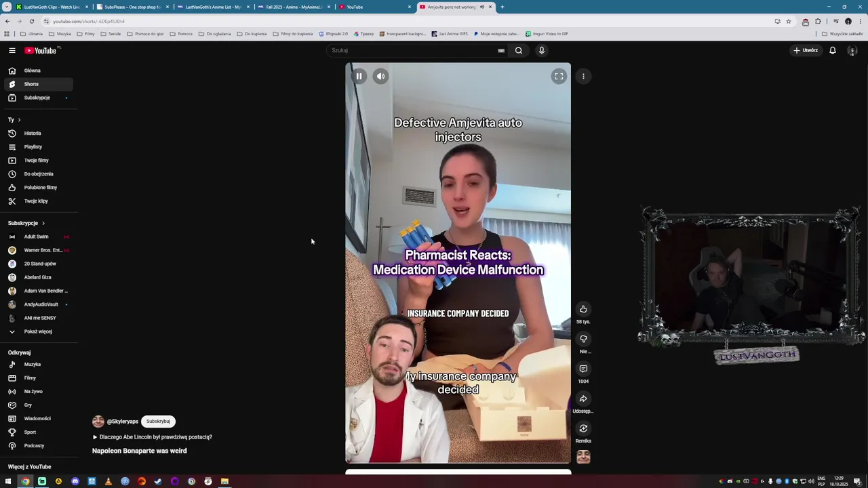Image resolution: width=868 pixels, height=488 pixels.
Task: Open Sport category in sidebar
Action: (38, 432)
